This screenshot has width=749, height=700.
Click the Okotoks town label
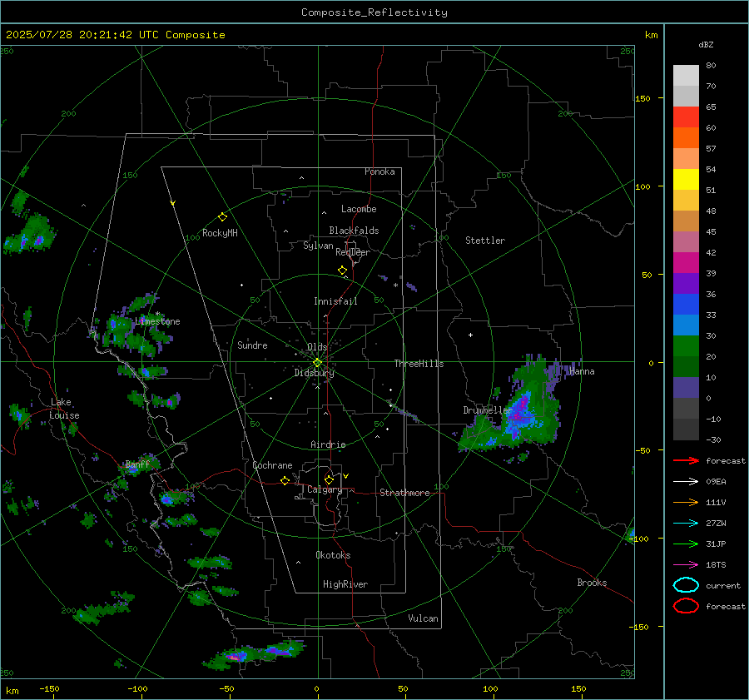[333, 555]
